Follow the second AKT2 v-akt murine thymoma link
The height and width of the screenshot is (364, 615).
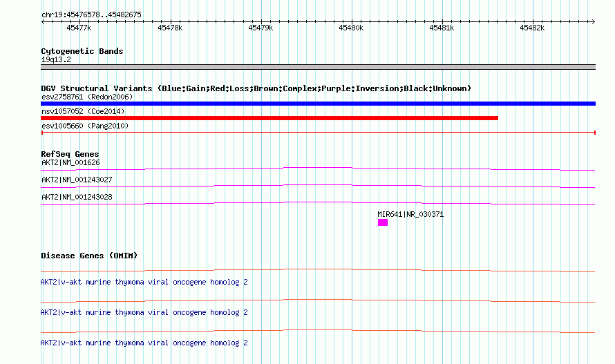(144, 313)
